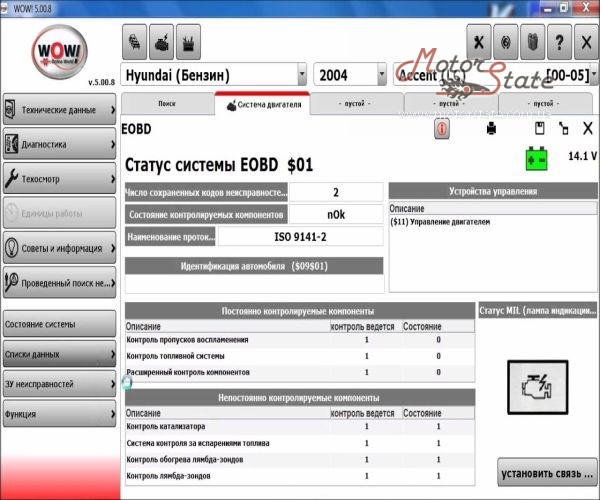Click the vehicle selection cars icon
The height and width of the screenshot is (500, 600).
pyautogui.click(x=134, y=42)
